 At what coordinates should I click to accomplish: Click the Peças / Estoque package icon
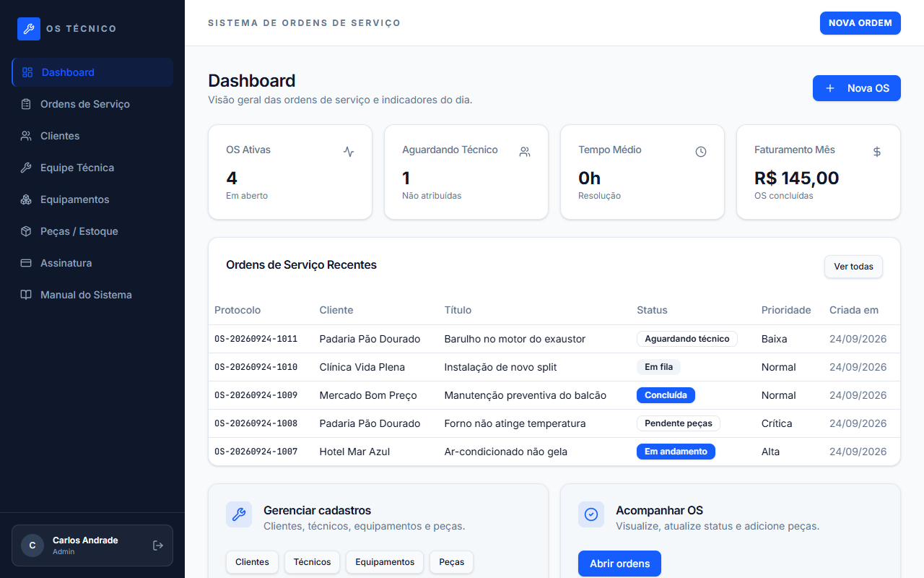click(x=26, y=231)
